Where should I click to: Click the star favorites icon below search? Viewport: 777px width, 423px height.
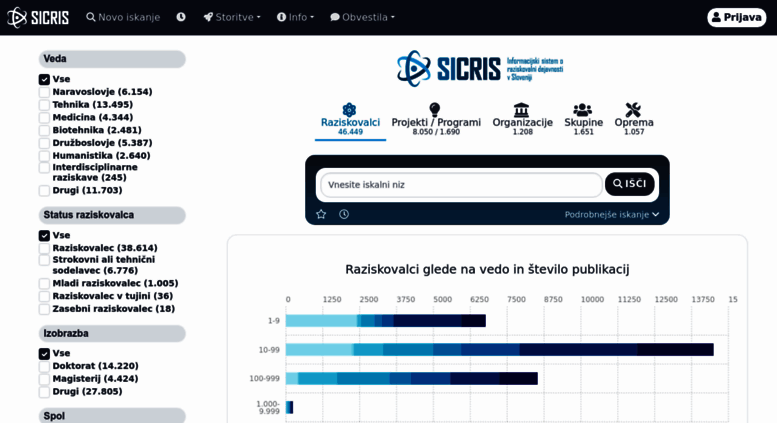coord(321,214)
